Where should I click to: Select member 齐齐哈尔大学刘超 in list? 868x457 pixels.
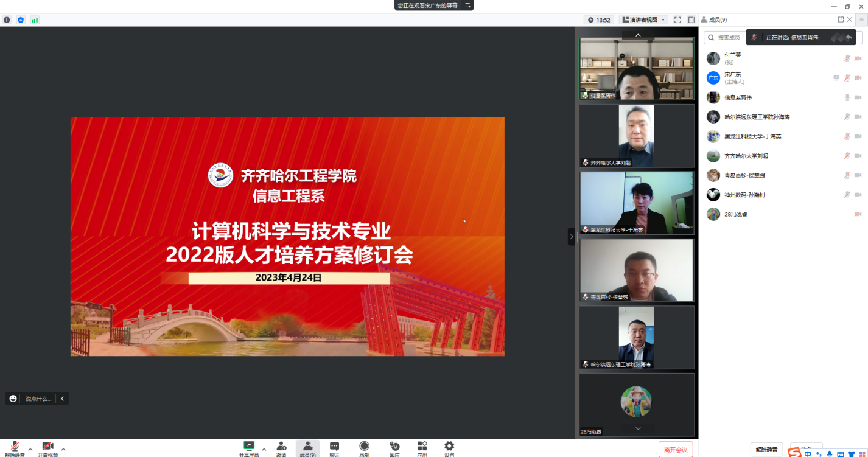coord(746,156)
